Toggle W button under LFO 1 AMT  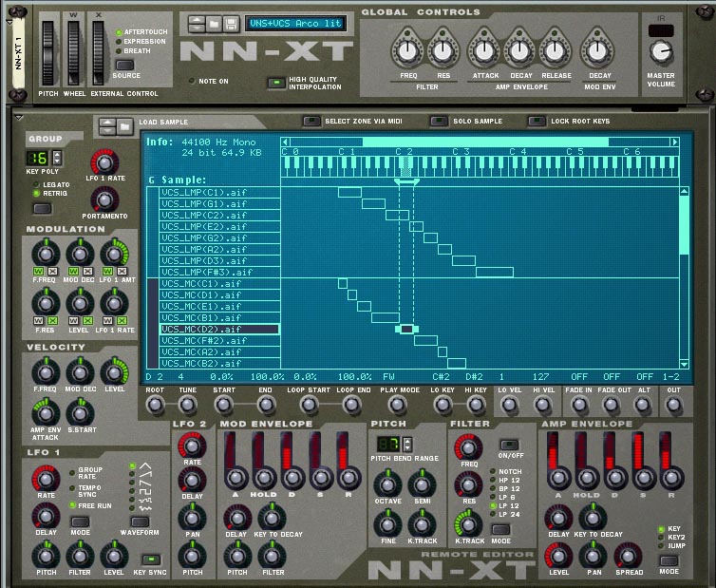(107, 271)
